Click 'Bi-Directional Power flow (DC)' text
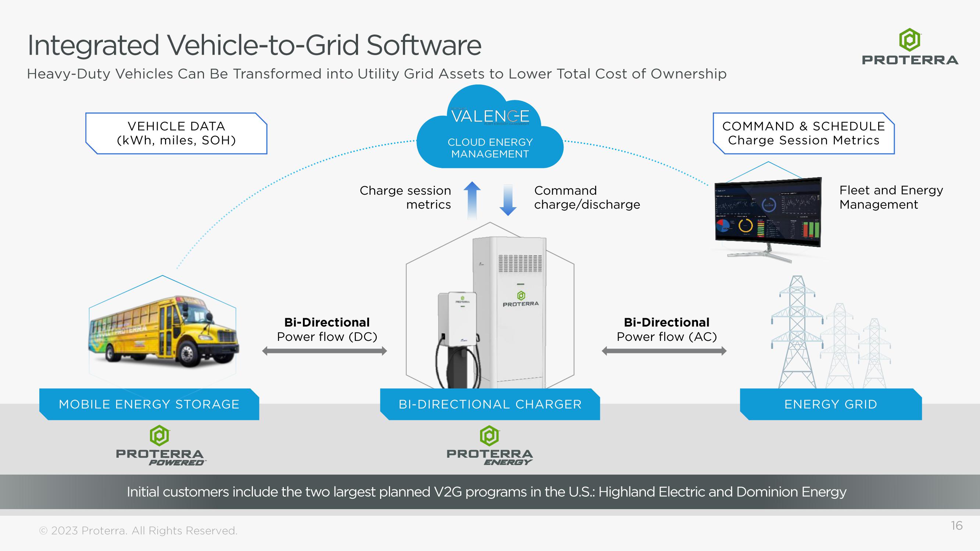980x551 pixels. (x=327, y=329)
